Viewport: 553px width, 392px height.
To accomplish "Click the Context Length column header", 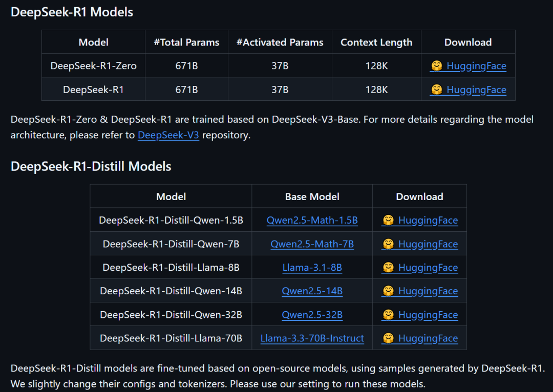I will click(x=377, y=42).
